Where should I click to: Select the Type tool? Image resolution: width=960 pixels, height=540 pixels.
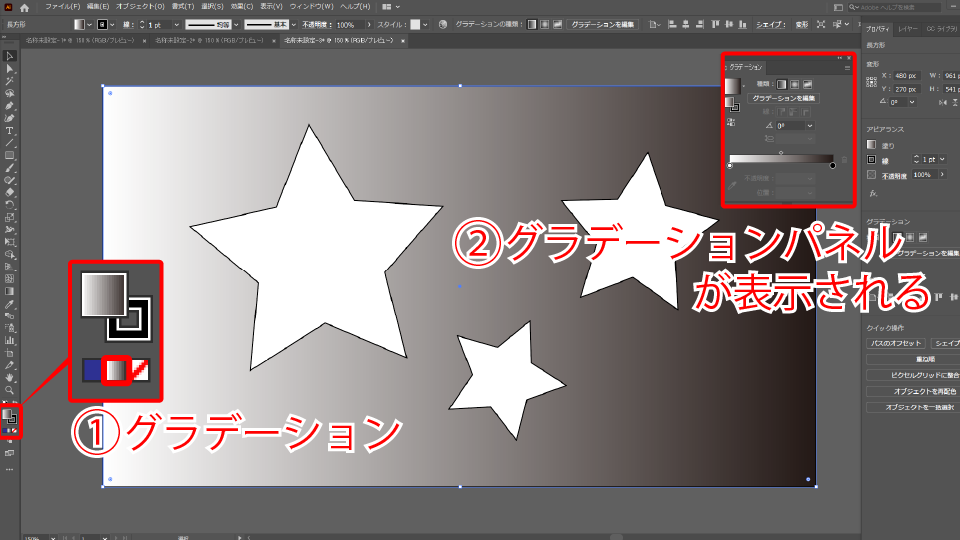coord(9,130)
